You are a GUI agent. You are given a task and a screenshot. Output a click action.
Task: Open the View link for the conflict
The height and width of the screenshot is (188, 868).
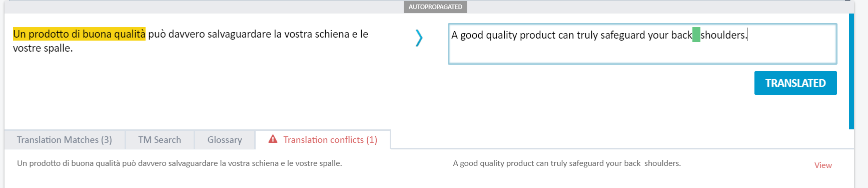[x=823, y=165]
